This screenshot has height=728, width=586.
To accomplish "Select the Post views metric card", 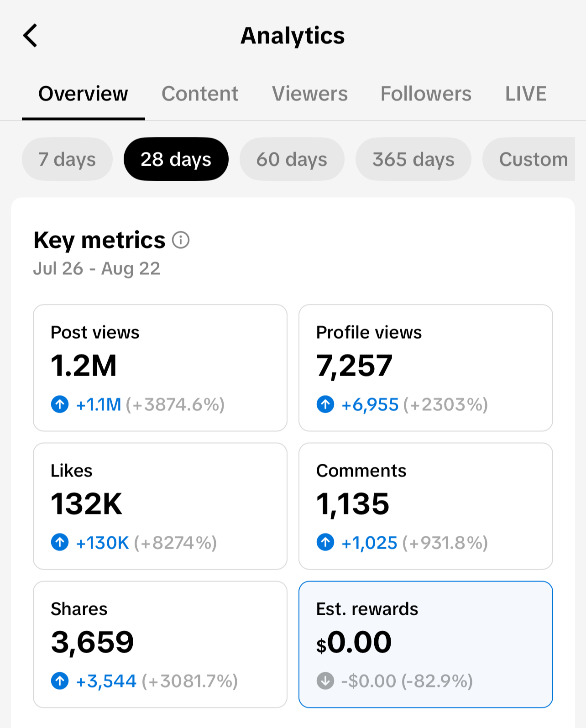I will (160, 368).
